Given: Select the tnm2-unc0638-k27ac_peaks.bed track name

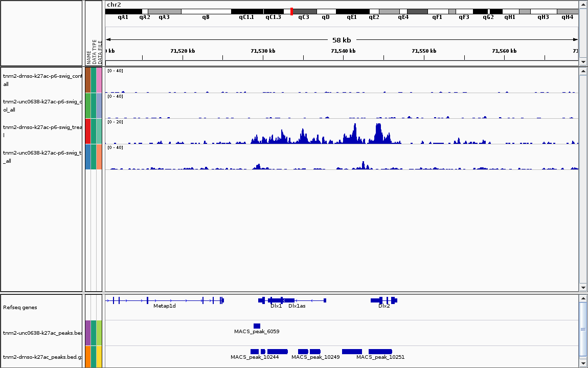Looking at the screenshot, I should pyautogui.click(x=42, y=333).
